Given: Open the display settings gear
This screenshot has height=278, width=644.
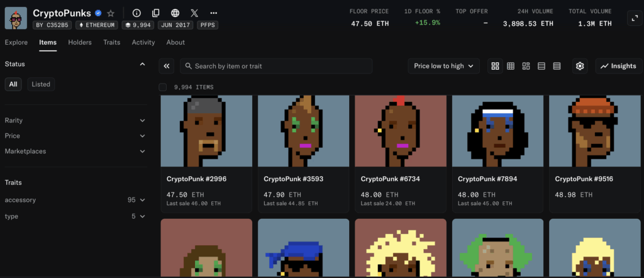Looking at the screenshot, I should (x=580, y=66).
